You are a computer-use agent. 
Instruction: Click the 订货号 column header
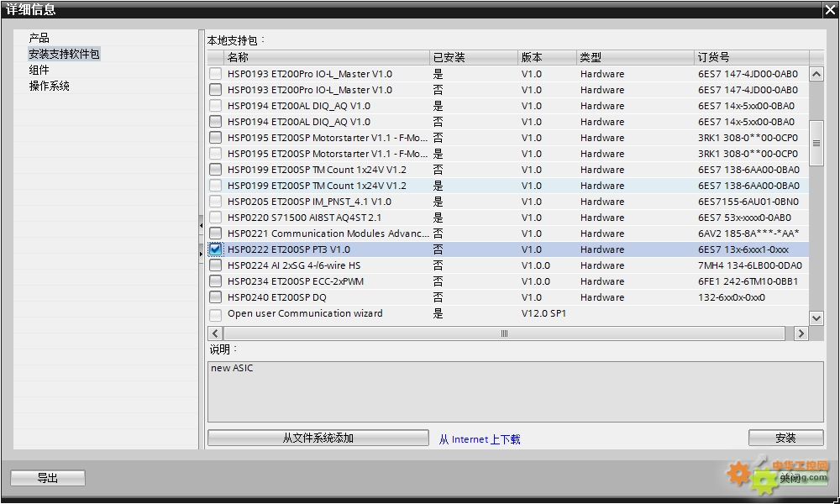coord(752,57)
